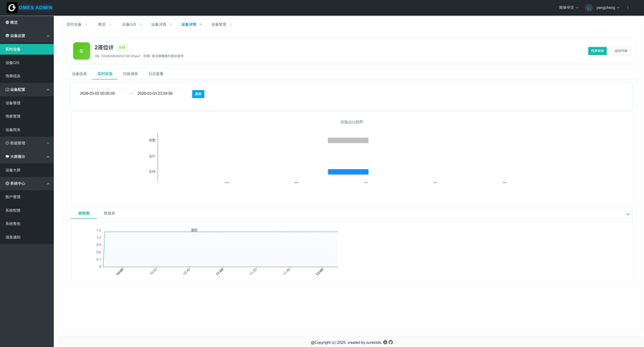Click the OMES ADMIN logo icon
This screenshot has height=347, width=644.
coord(11,7)
